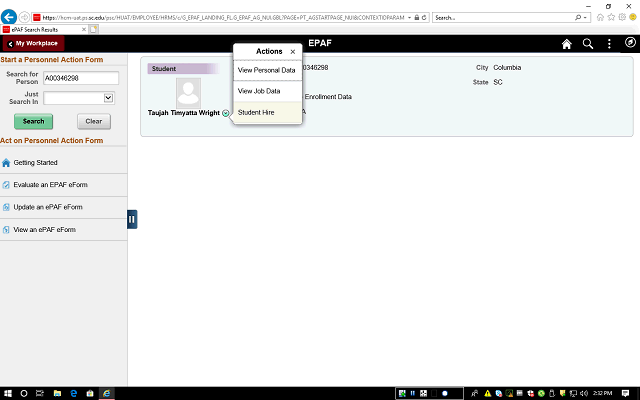
Task: Open View an ePAF eForm
Action: [x=64, y=230]
